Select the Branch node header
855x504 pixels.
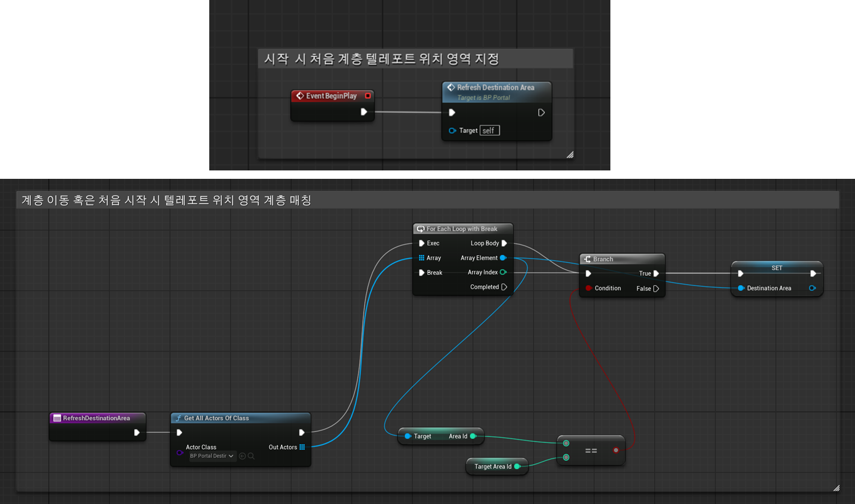622,259
